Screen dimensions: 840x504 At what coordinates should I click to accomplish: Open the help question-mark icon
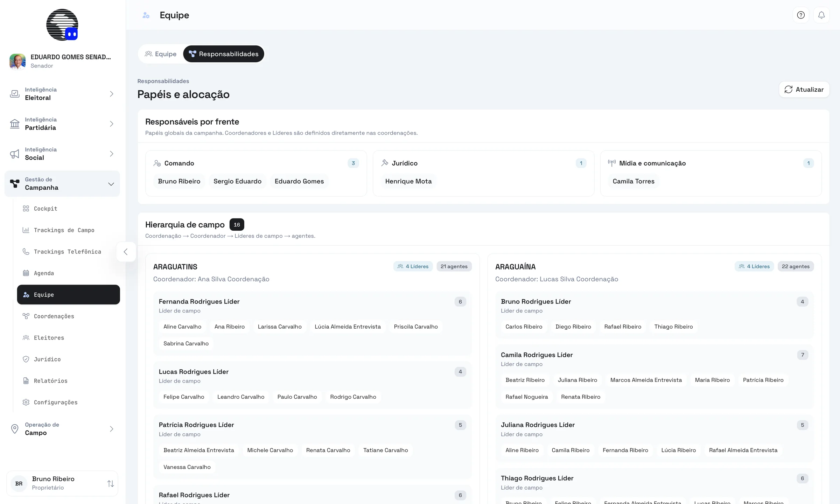click(x=801, y=15)
